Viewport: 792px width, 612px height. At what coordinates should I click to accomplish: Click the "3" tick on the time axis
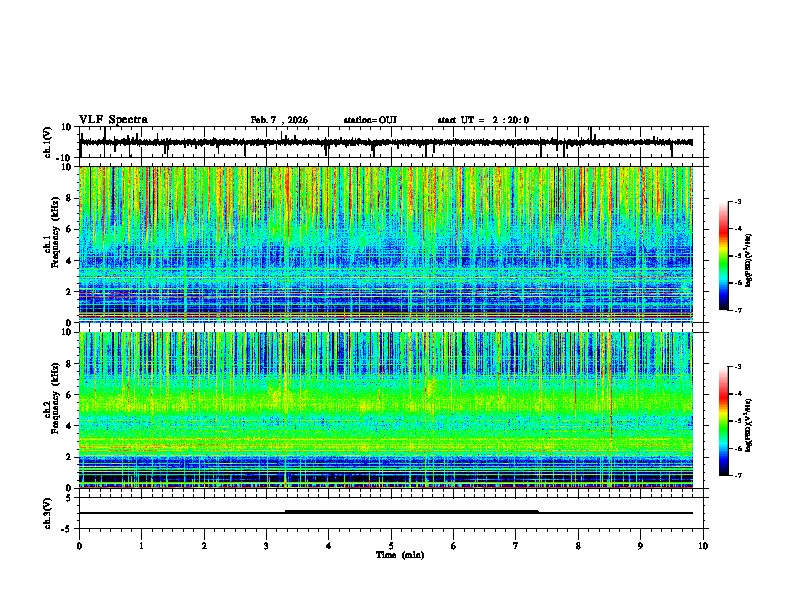(x=267, y=545)
